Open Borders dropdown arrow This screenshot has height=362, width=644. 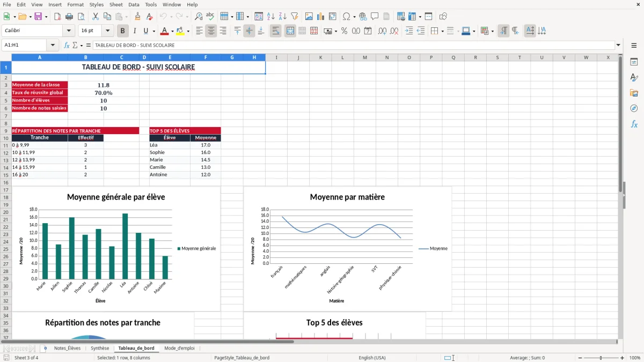tap(442, 31)
